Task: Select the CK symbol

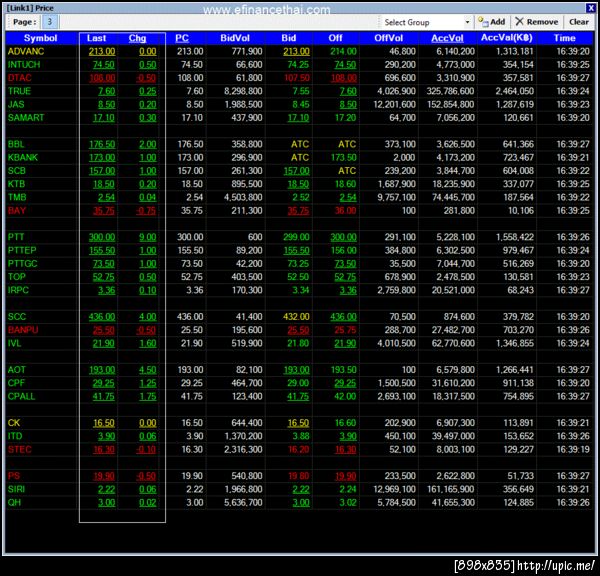Action: pos(14,423)
